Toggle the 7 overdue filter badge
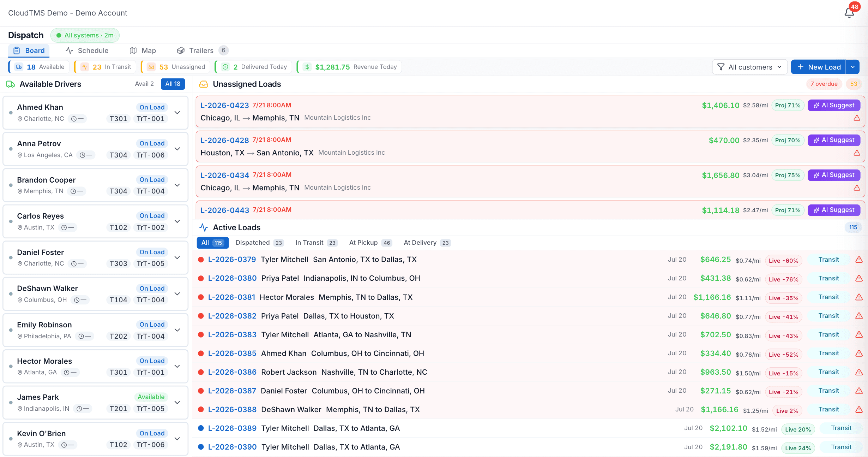 pos(824,84)
